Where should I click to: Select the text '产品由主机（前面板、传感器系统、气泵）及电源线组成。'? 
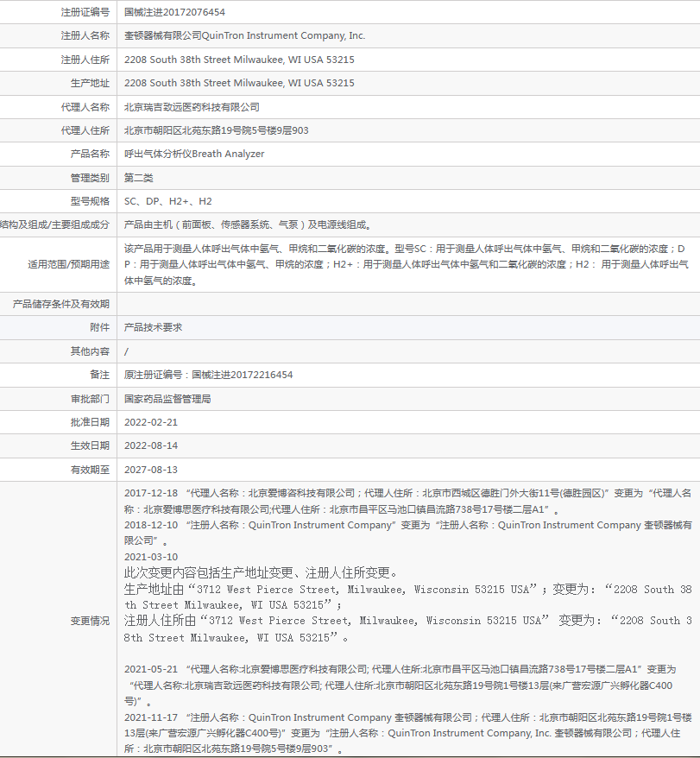[x=248, y=224]
